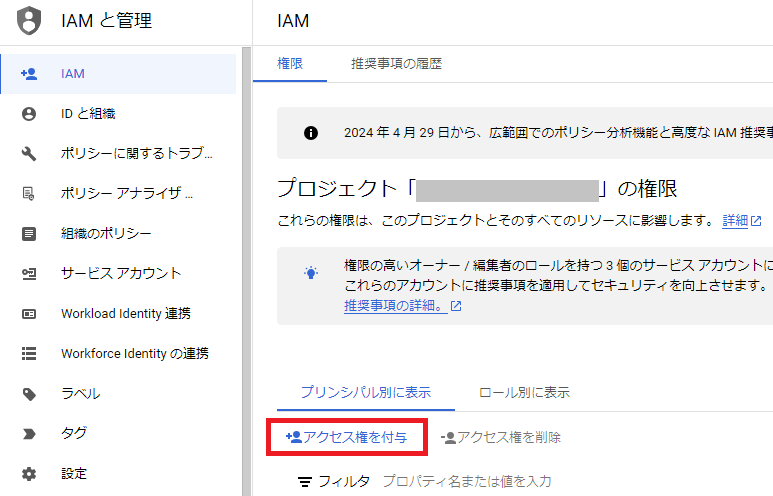The height and width of the screenshot is (496, 773).
Task: Click the 組織のポリシー list icon
Action: pos(29,234)
